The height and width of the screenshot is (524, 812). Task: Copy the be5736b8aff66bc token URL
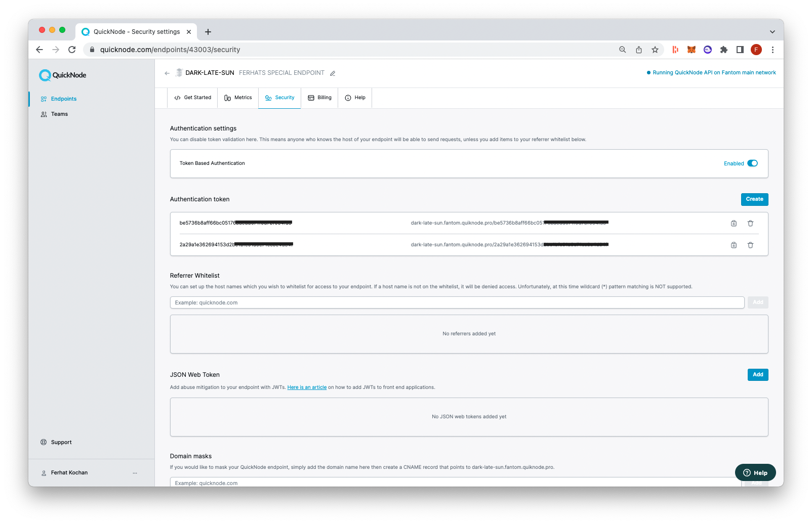[734, 223]
